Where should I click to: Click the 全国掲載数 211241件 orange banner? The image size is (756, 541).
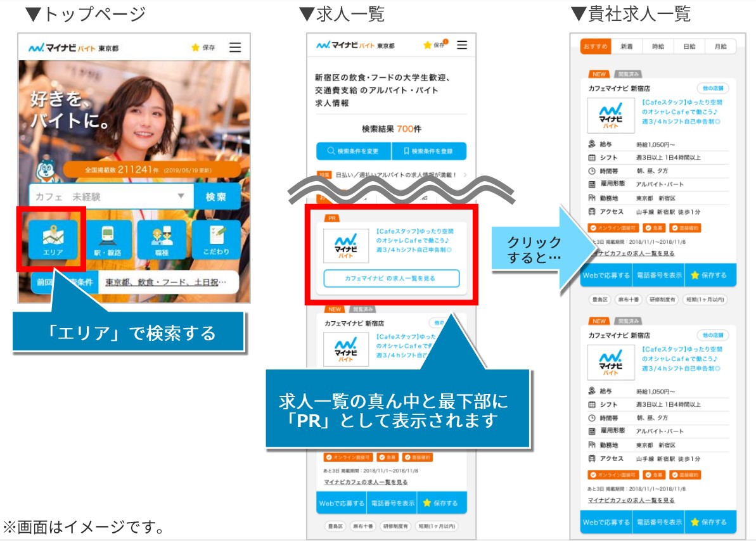[x=152, y=170]
